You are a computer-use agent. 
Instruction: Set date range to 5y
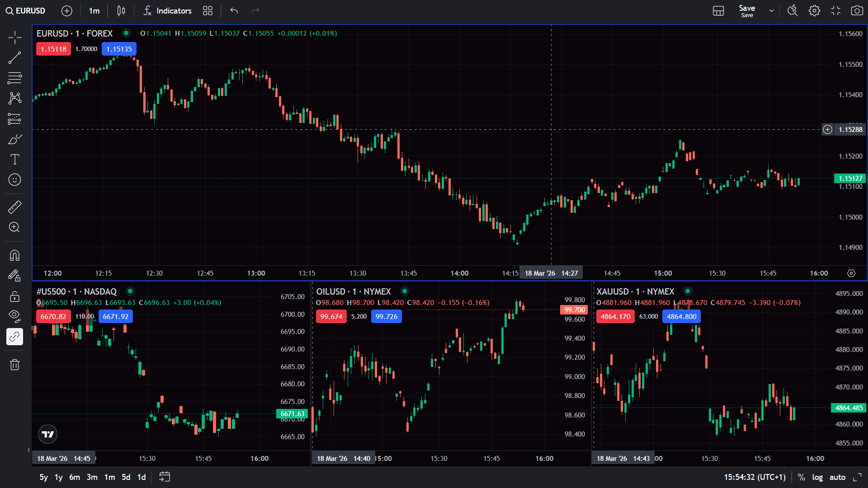[43, 477]
